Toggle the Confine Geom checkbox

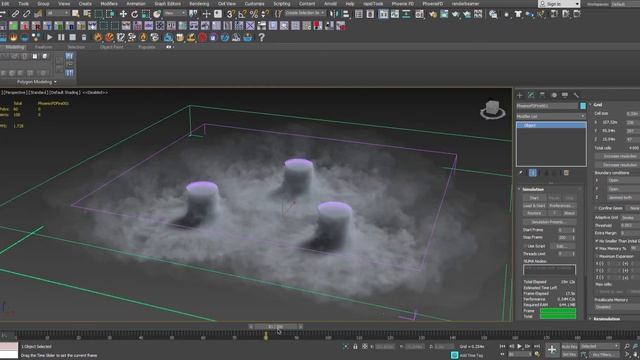coord(596,208)
